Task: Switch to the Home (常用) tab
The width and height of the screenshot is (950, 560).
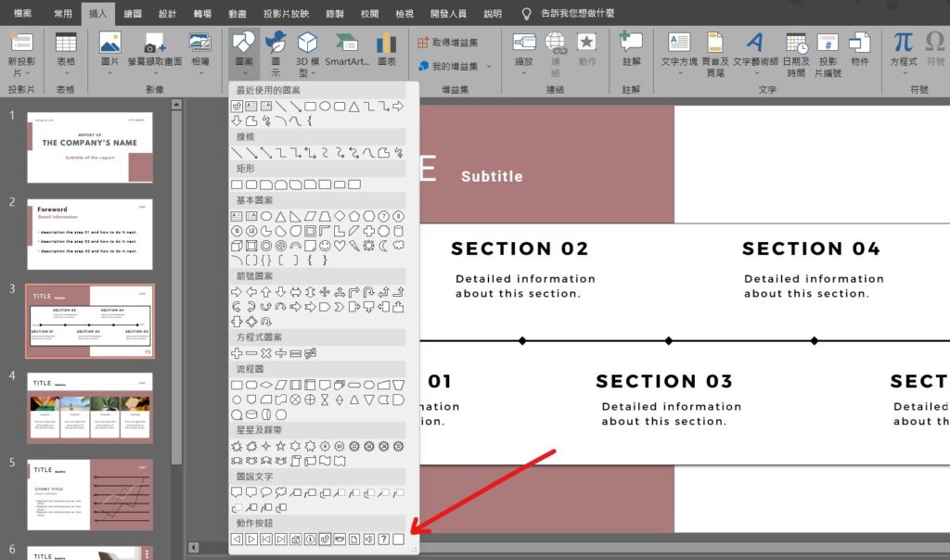Action: click(62, 13)
